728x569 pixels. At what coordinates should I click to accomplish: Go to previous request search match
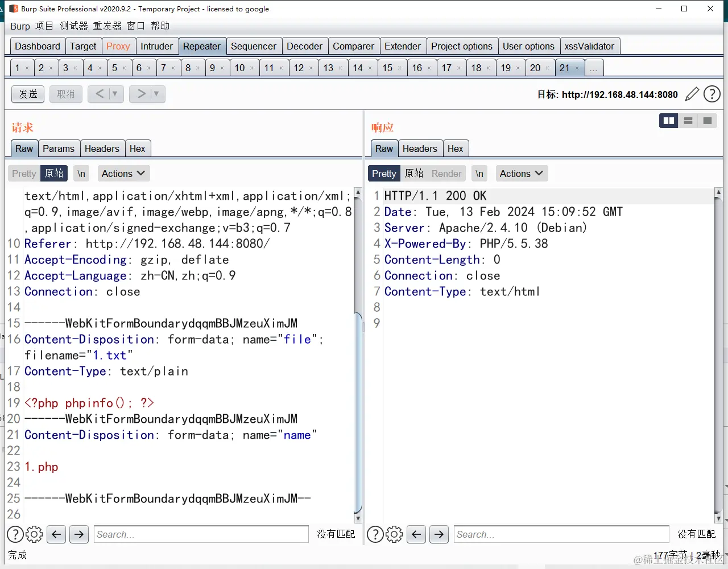pos(56,534)
